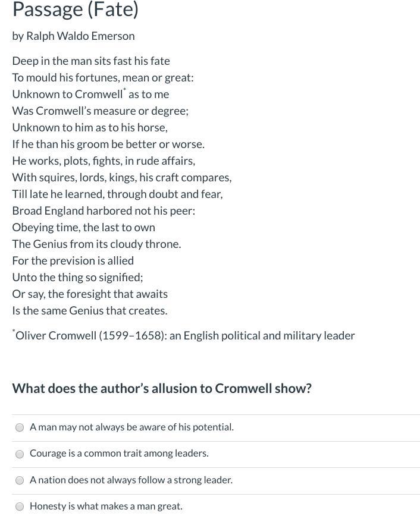Viewport: 420px width, 519px height.
Task: Click the line 'The Genius from its cloudy throne.'
Action: pyautogui.click(x=97, y=244)
